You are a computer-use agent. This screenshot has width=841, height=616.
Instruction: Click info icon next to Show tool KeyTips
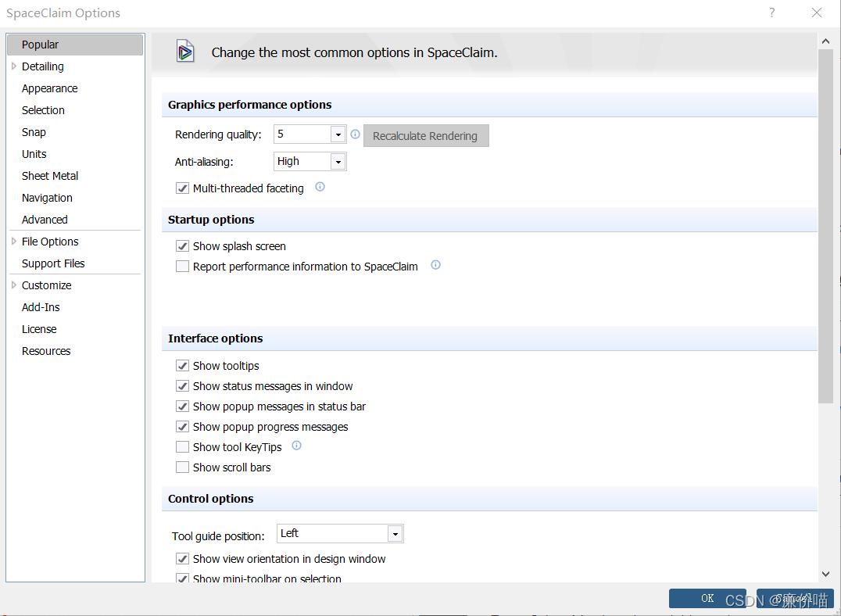(x=296, y=446)
